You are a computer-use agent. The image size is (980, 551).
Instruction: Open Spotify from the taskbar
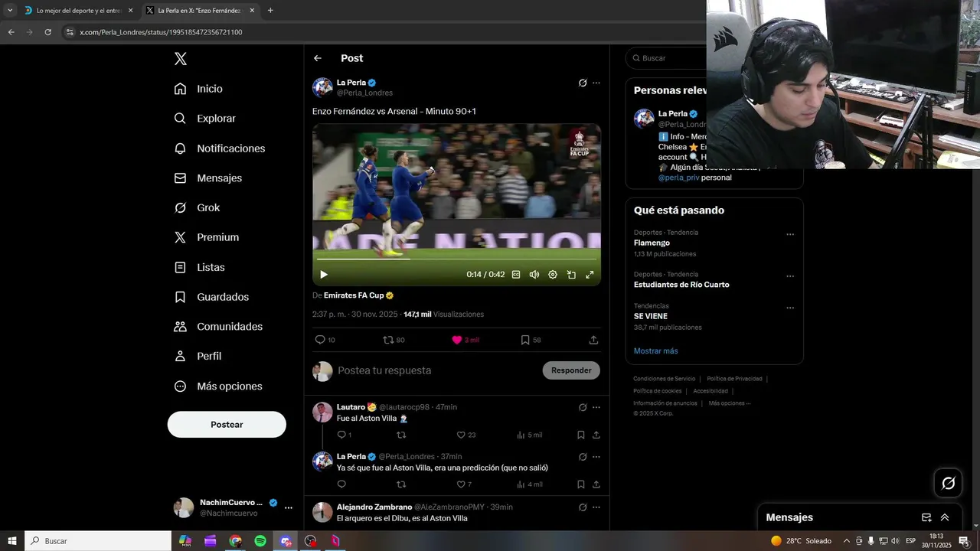coord(260,541)
